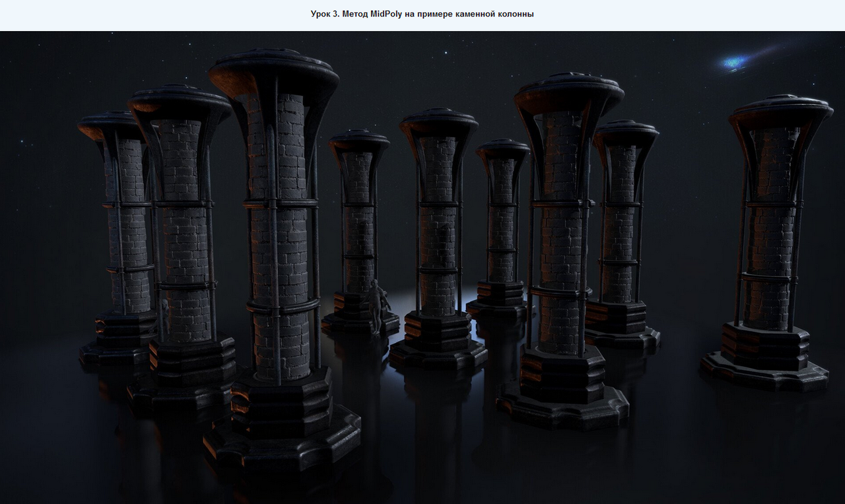Click the cap of the far-right column
Image resolution: width=845 pixels, height=504 pixels.
click(780, 112)
